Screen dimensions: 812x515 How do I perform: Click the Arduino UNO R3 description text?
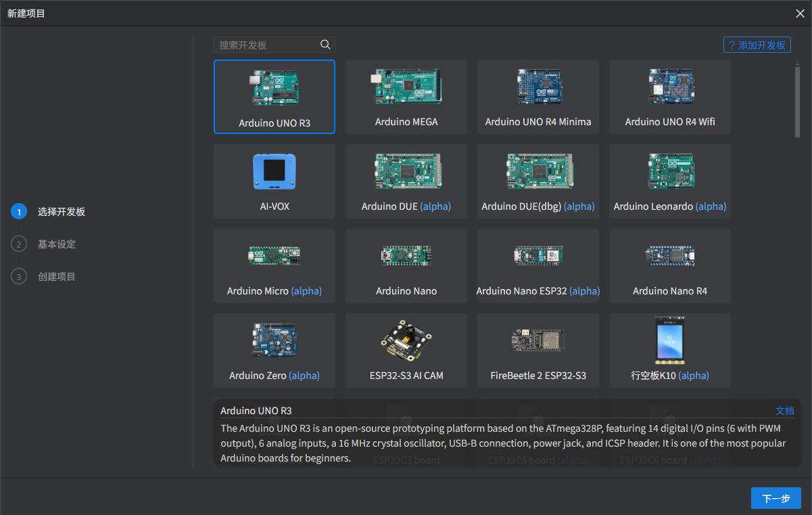pyautogui.click(x=504, y=443)
